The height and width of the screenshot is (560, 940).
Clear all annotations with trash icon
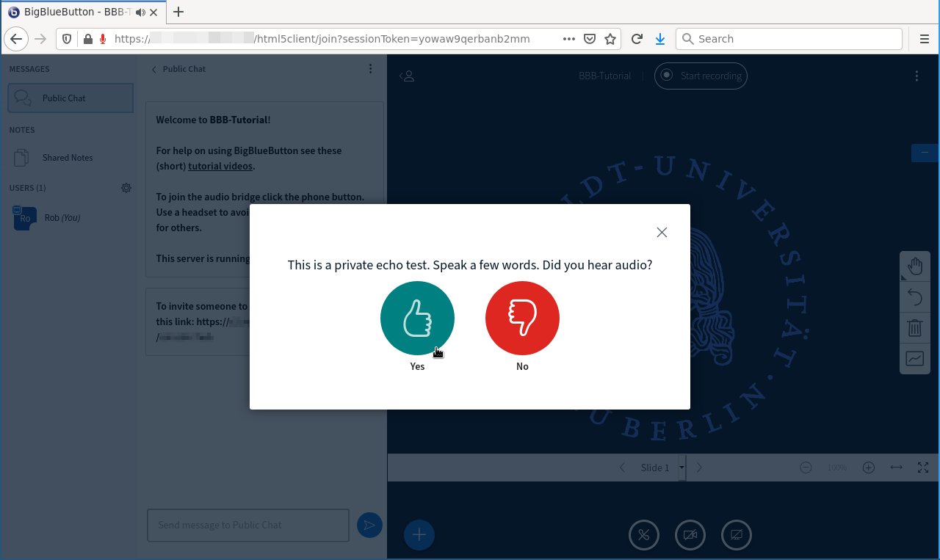point(915,328)
